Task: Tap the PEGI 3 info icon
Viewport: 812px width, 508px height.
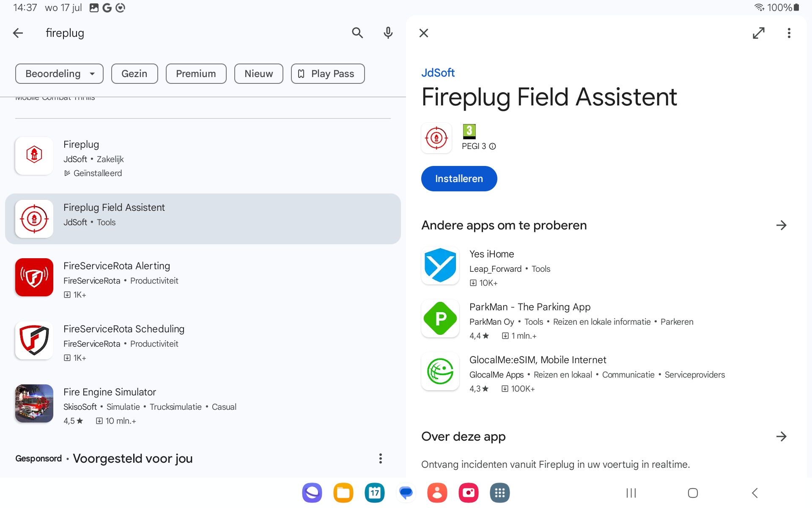Action: click(x=492, y=146)
